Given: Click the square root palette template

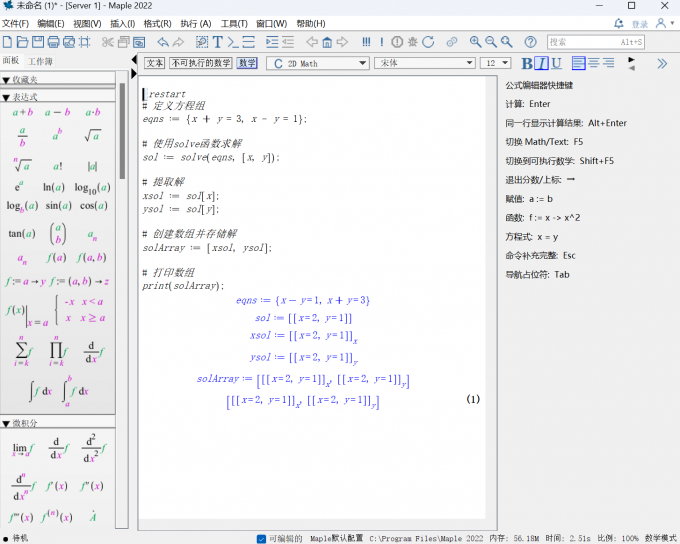Looking at the screenshot, I should [x=92, y=137].
